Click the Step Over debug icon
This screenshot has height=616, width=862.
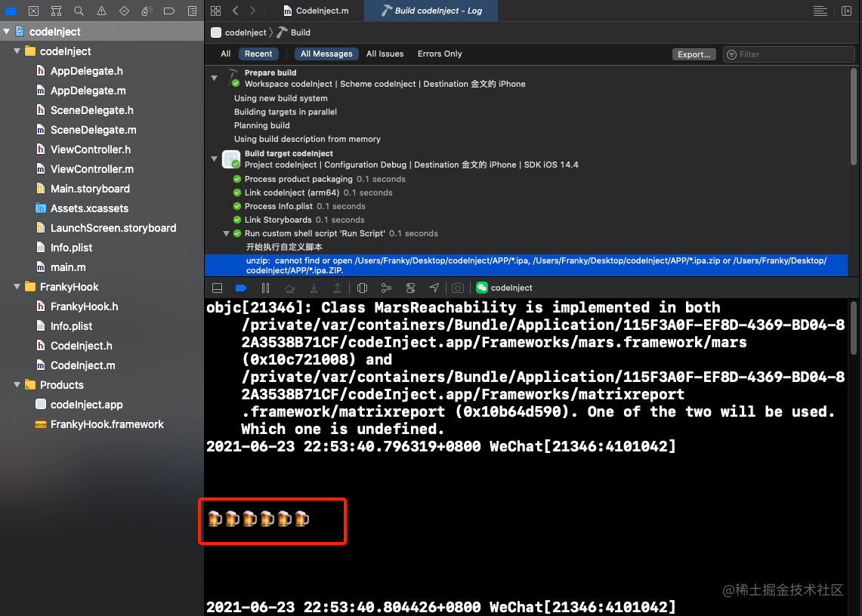289,288
